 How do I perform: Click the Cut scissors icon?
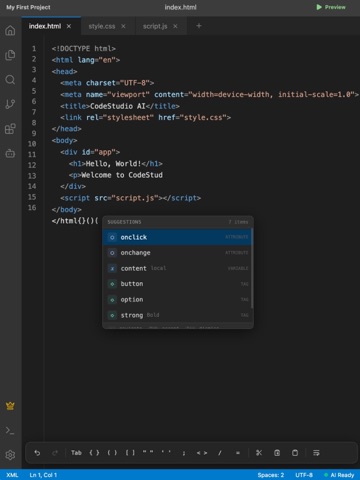click(259, 453)
